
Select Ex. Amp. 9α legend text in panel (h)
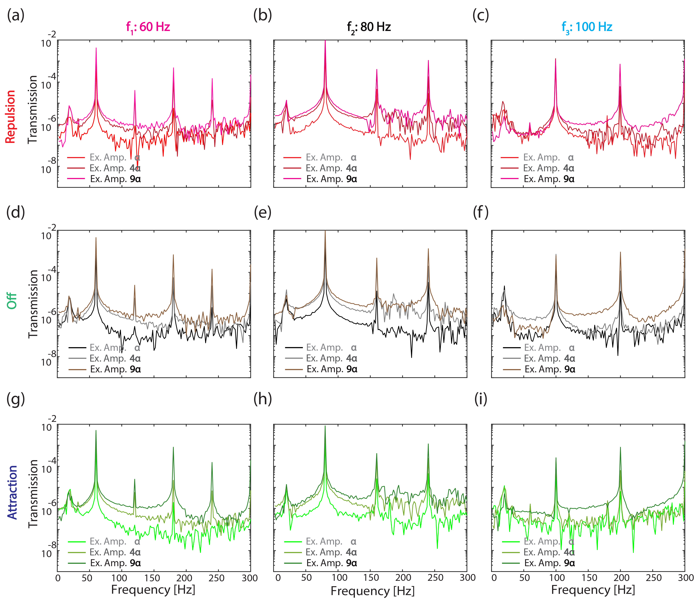point(331,563)
